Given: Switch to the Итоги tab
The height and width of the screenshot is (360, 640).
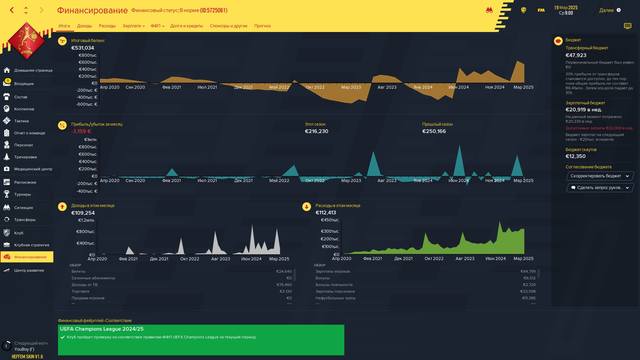Looking at the screenshot, I should (64, 26).
